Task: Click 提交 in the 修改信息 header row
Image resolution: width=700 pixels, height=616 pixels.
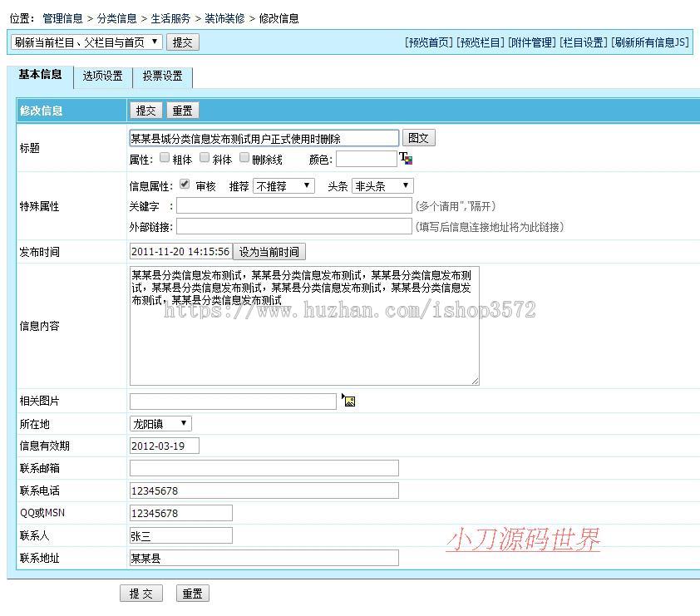Action: tap(146, 111)
